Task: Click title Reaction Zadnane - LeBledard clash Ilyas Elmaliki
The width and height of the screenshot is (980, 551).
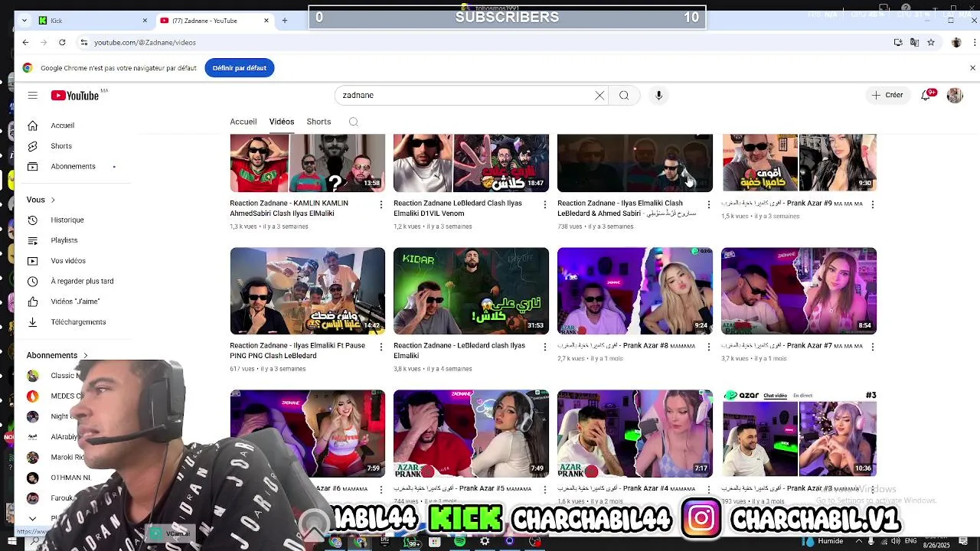Action: tap(459, 350)
